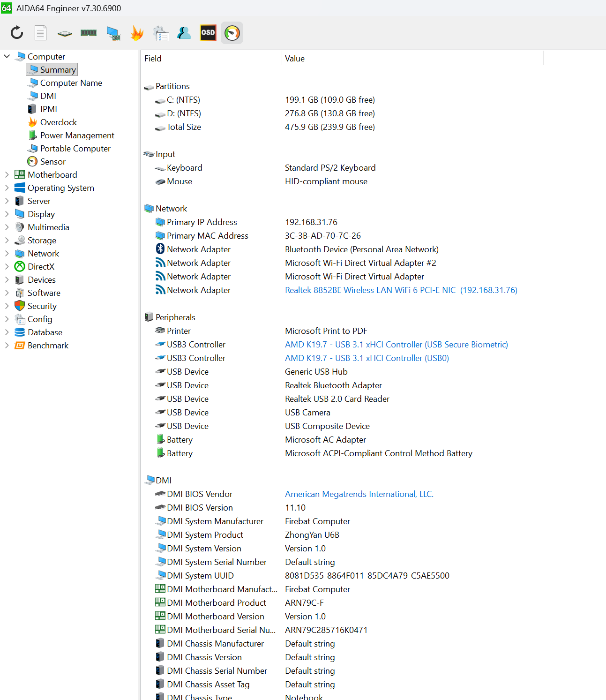Open the American Megatrends International link
Image resolution: width=606 pixels, height=700 pixels.
359,494
